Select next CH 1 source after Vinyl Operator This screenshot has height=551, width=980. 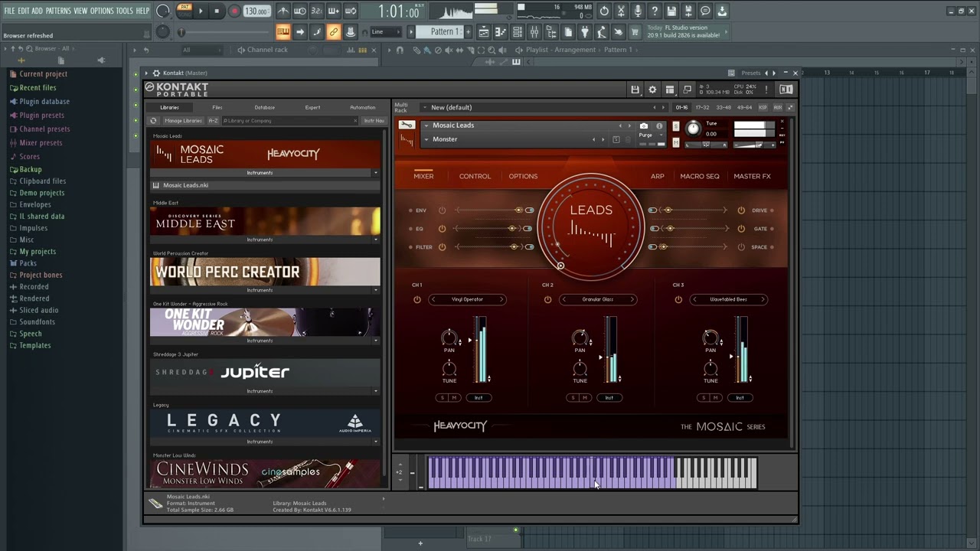point(501,299)
